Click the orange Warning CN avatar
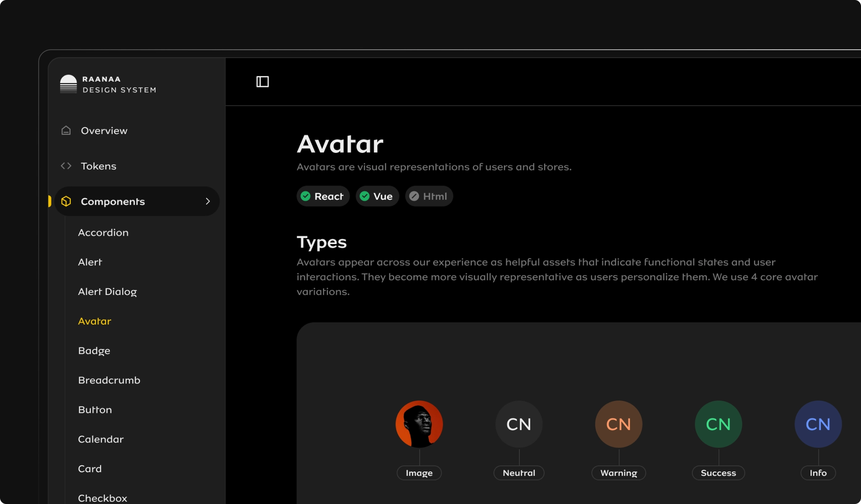 pyautogui.click(x=618, y=424)
